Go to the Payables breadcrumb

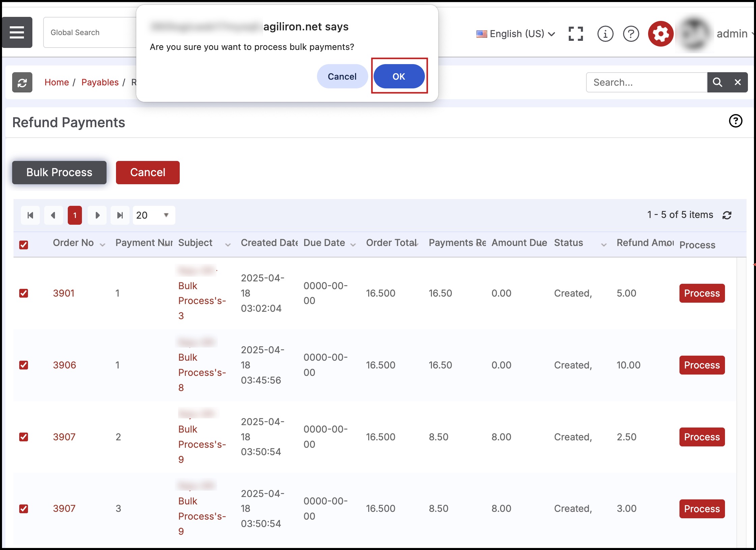click(100, 82)
